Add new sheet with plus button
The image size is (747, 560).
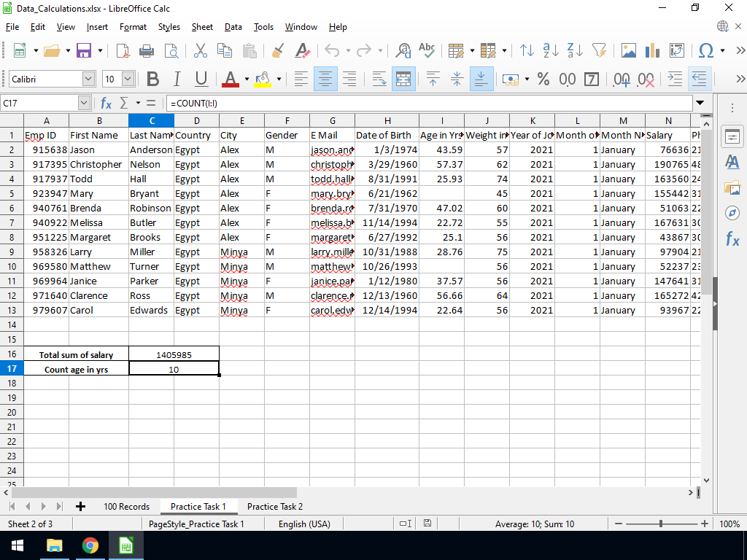point(80,507)
